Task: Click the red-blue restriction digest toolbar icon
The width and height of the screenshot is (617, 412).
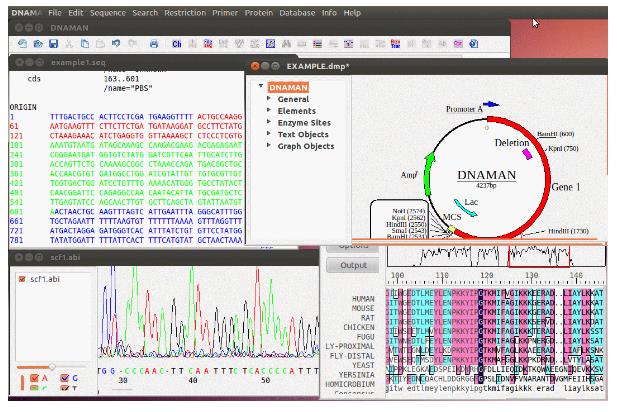Action: coord(208,44)
